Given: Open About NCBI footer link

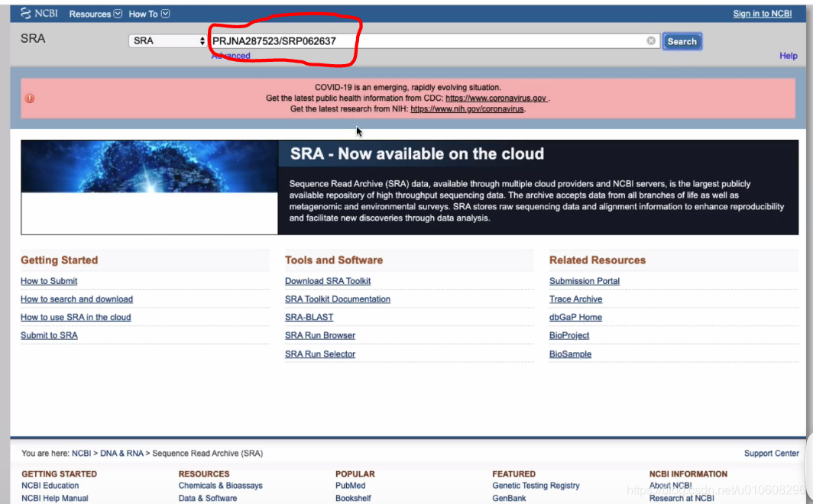Looking at the screenshot, I should tap(670, 486).
